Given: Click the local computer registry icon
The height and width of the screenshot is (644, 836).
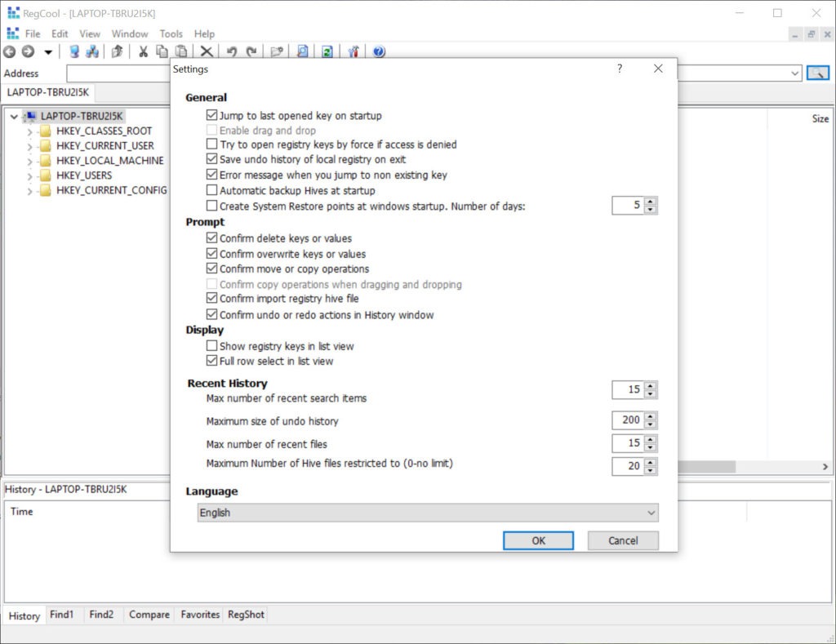Looking at the screenshot, I should click(x=74, y=51).
